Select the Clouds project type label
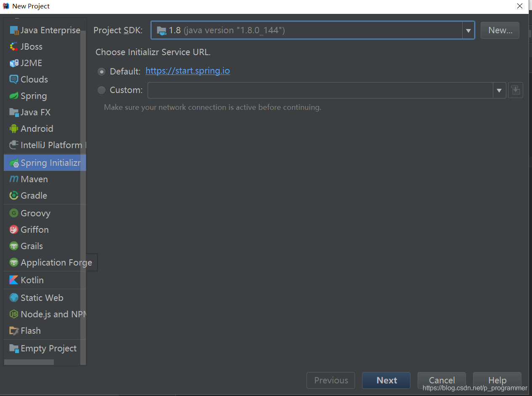Viewport: 532px width, 396px height. pos(34,80)
